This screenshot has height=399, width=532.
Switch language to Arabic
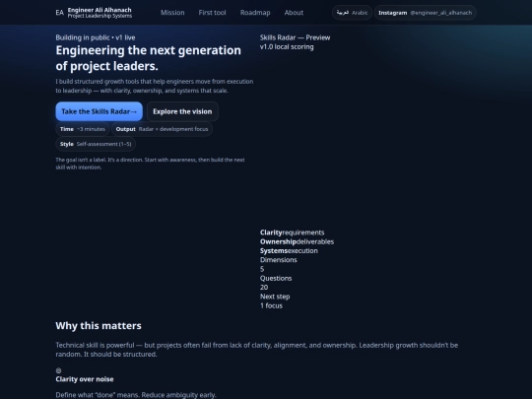tap(352, 13)
